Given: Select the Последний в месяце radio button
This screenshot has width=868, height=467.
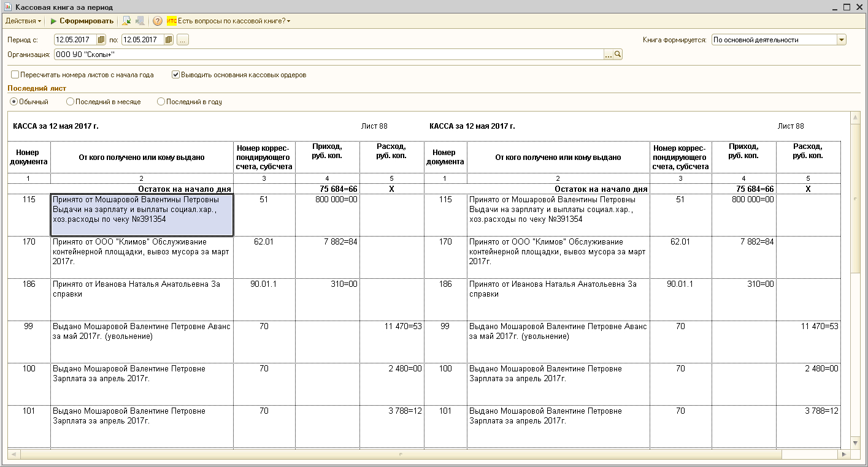Looking at the screenshot, I should point(70,102).
